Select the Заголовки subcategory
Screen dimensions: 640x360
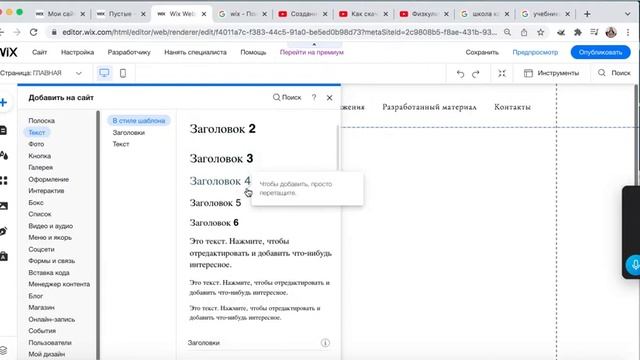pyautogui.click(x=129, y=133)
